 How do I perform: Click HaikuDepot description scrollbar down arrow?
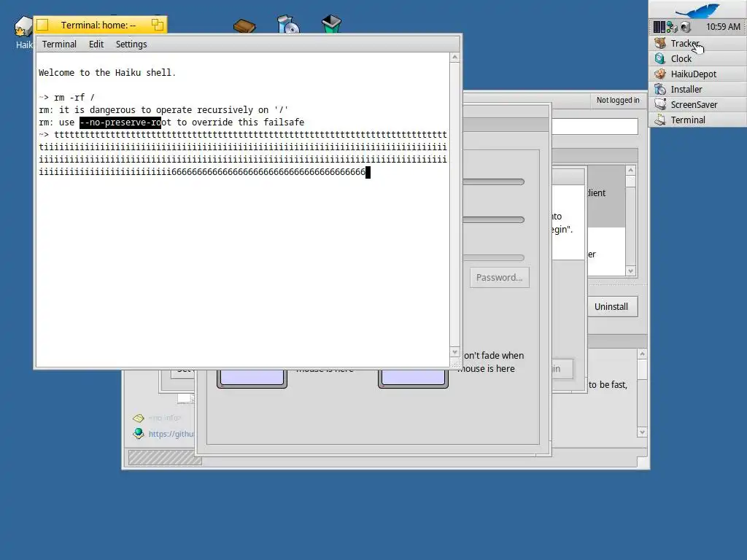(642, 432)
